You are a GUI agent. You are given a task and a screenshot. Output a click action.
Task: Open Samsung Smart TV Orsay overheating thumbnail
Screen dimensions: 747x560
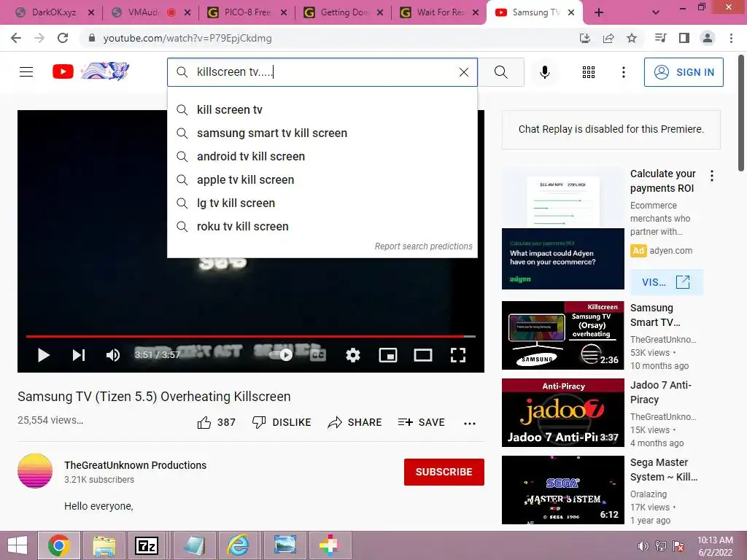point(562,335)
